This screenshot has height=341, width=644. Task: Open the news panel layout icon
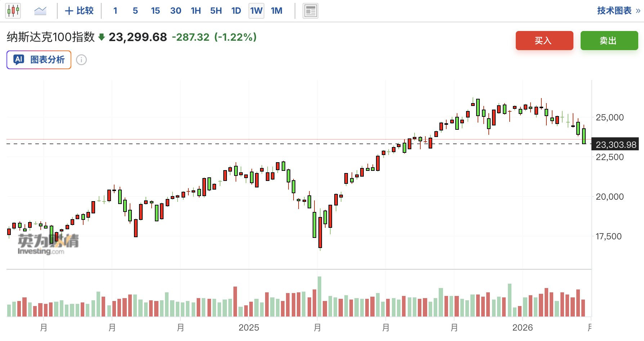(310, 11)
